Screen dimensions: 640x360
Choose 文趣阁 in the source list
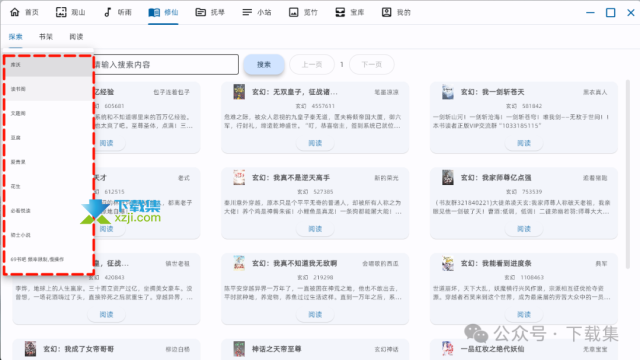(x=49, y=113)
